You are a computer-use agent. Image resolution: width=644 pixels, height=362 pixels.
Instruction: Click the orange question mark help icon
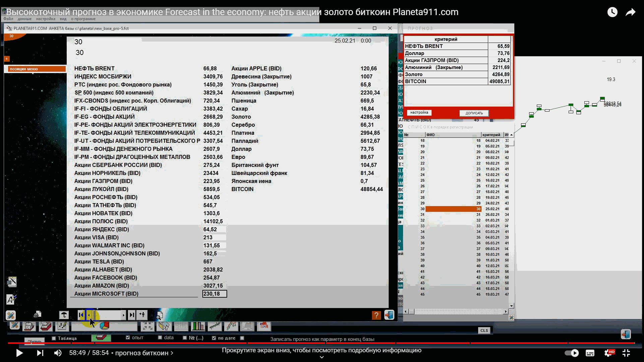point(376,315)
